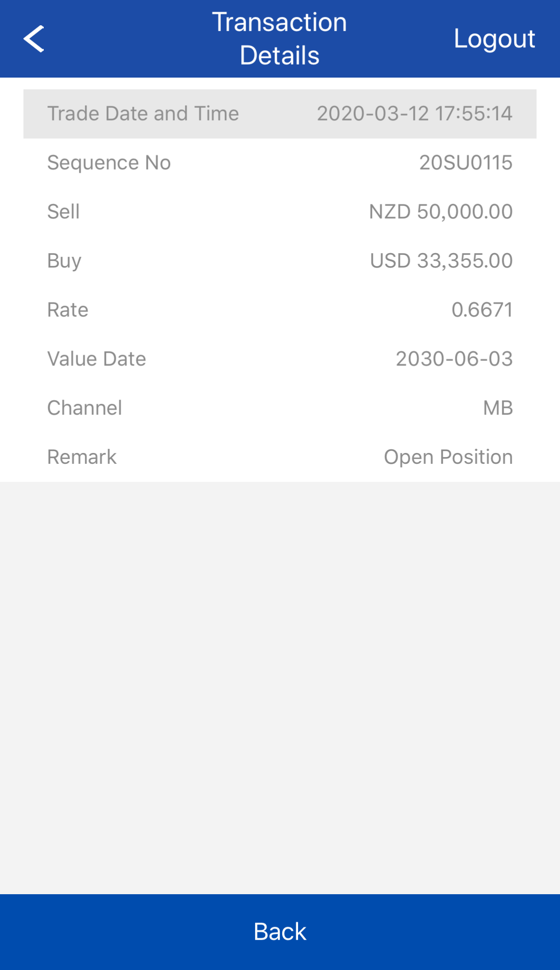This screenshot has height=970, width=560.
Task: Select the Sequence No label
Action: pyautogui.click(x=109, y=162)
